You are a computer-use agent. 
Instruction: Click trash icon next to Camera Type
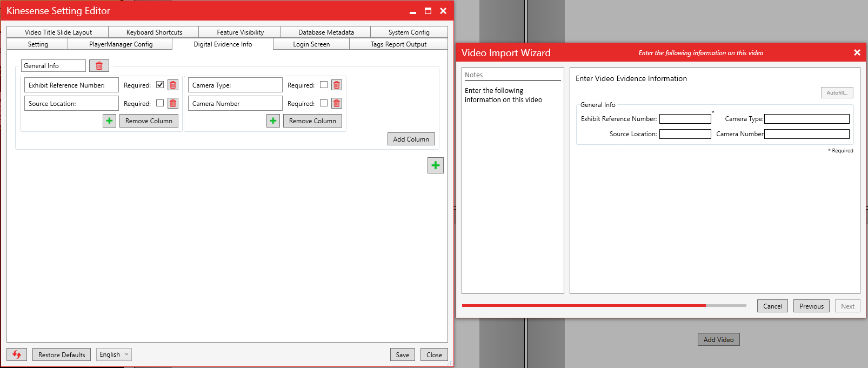tap(337, 85)
